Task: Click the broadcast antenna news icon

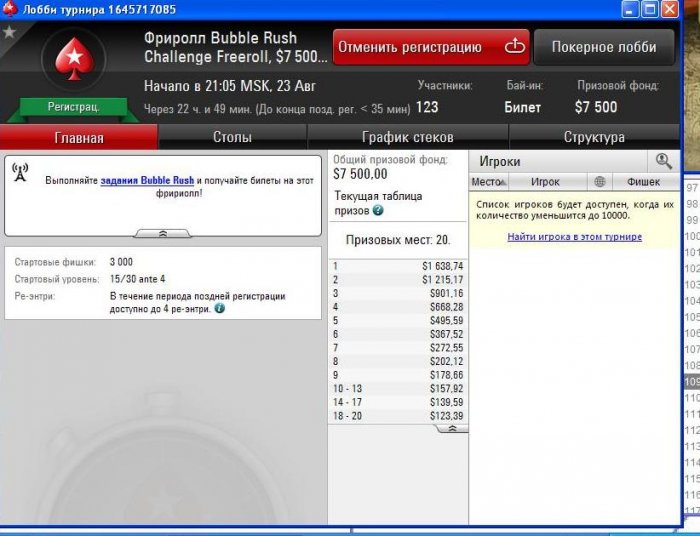Action: click(x=20, y=172)
